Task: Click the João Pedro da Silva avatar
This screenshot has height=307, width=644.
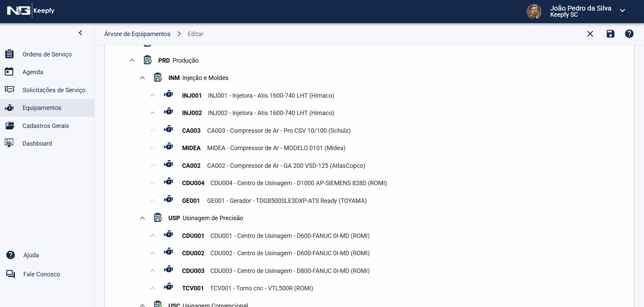Action: [x=534, y=11]
